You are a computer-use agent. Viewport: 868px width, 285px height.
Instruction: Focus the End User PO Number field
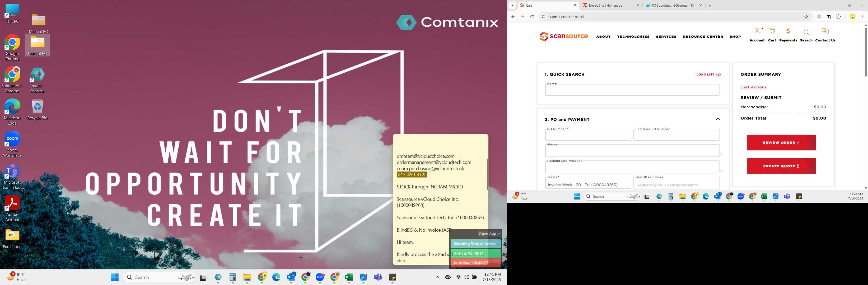click(676, 135)
